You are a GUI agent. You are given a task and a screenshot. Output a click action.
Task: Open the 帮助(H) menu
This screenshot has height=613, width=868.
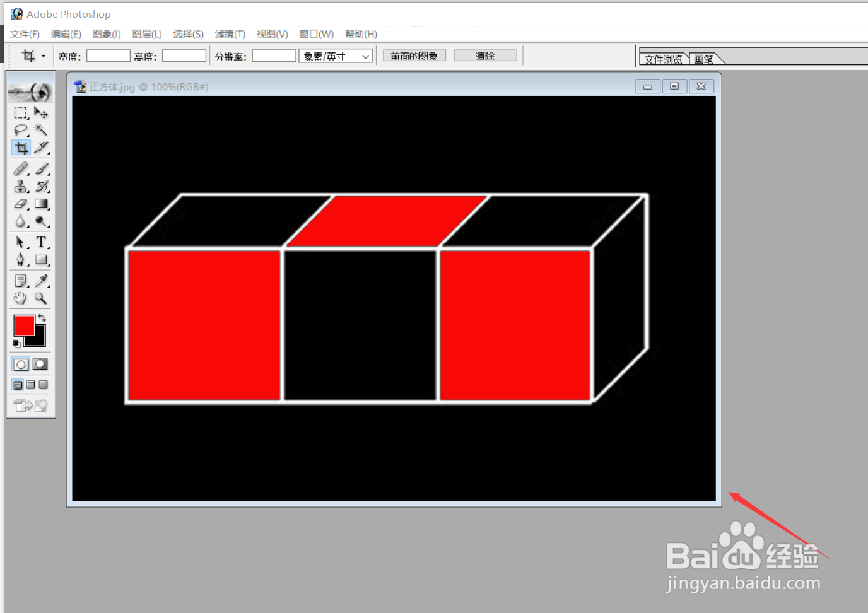pos(361,34)
